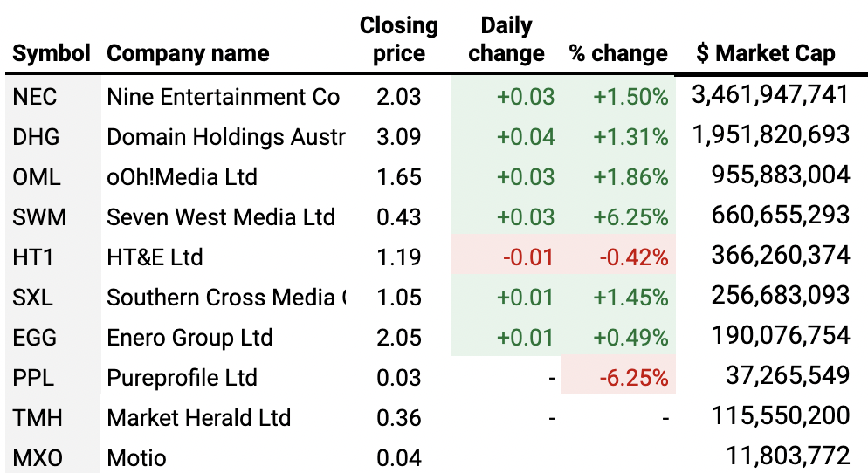Viewport: 868px width, 473px height.
Task: Select Seven West Media +6.25% change cell
Action: tap(630, 217)
